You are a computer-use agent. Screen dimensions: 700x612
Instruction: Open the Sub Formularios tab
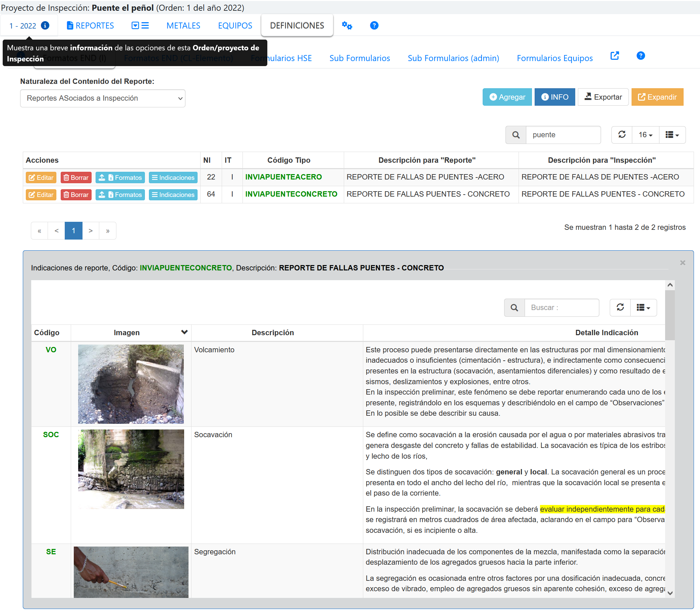tap(360, 58)
